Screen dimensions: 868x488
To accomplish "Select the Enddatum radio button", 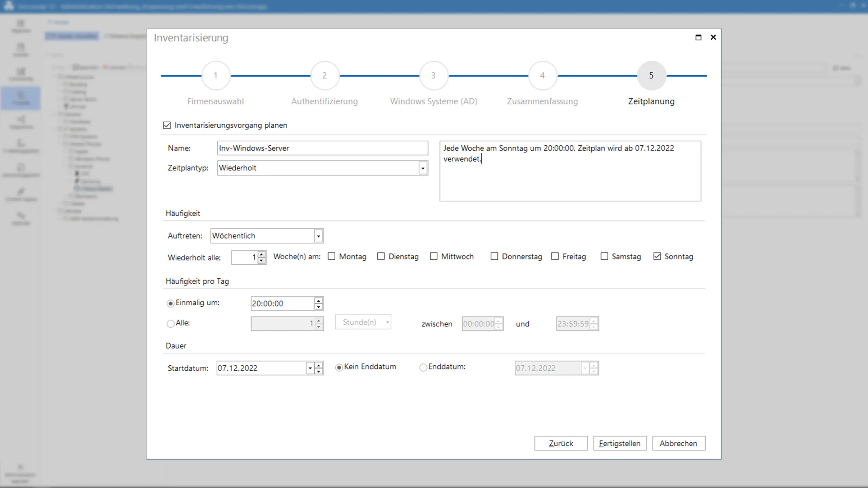I will coord(423,367).
